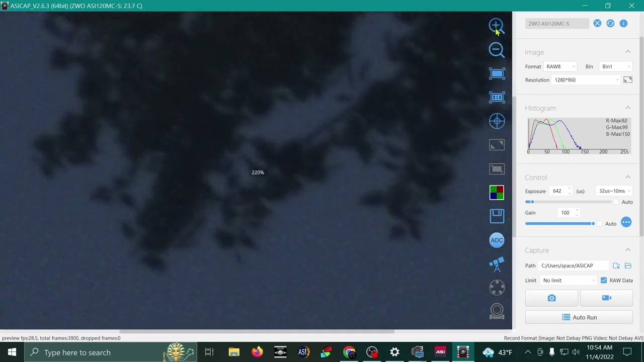Click the image flip tool icon
The width and height of the screenshot is (644, 362).
pos(497,145)
